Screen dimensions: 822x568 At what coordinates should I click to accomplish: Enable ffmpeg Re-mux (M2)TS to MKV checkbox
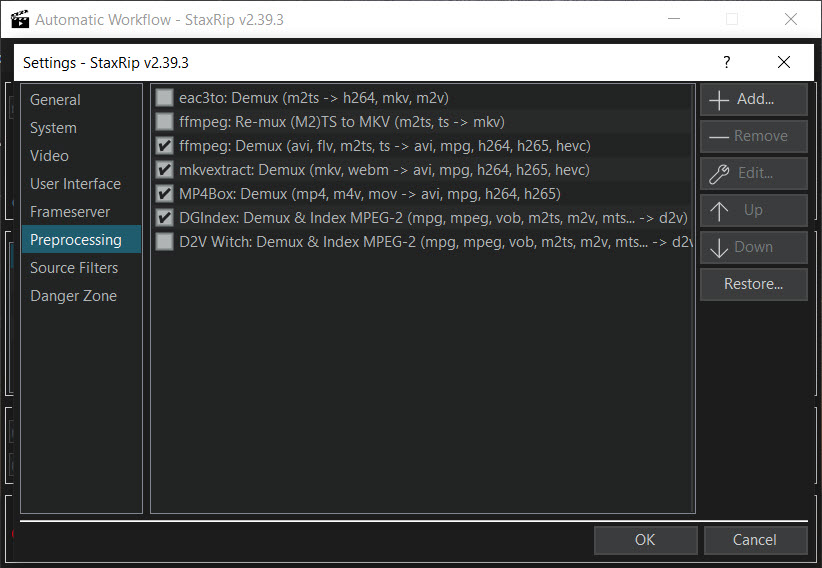pos(165,122)
